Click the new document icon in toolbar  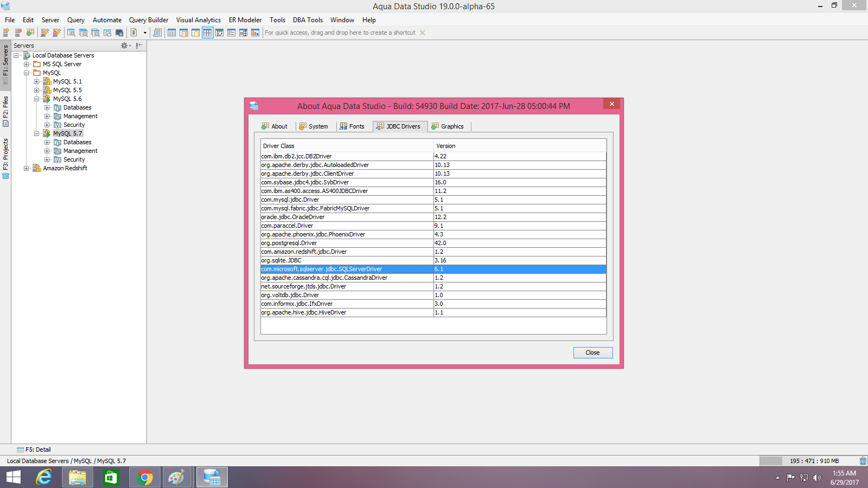pos(133,33)
